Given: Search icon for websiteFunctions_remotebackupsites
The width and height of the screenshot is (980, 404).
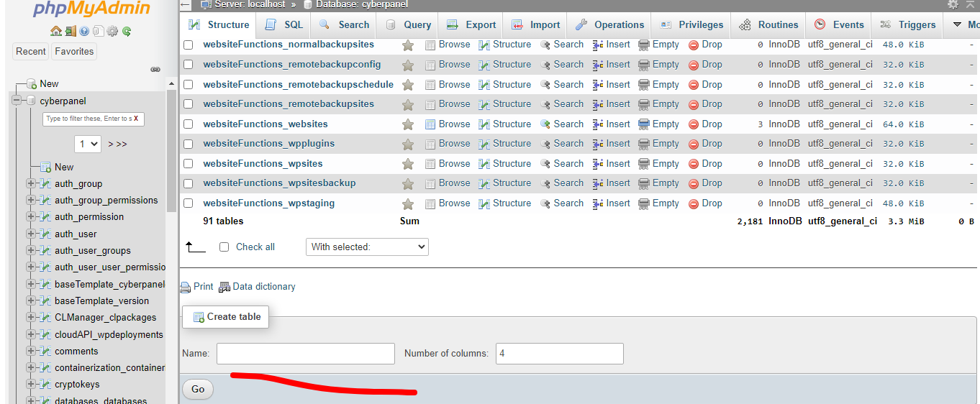Looking at the screenshot, I should click(545, 104).
